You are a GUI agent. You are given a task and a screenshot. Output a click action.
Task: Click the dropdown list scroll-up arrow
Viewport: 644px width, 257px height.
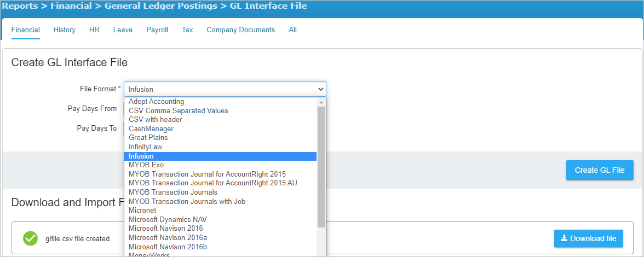321,102
